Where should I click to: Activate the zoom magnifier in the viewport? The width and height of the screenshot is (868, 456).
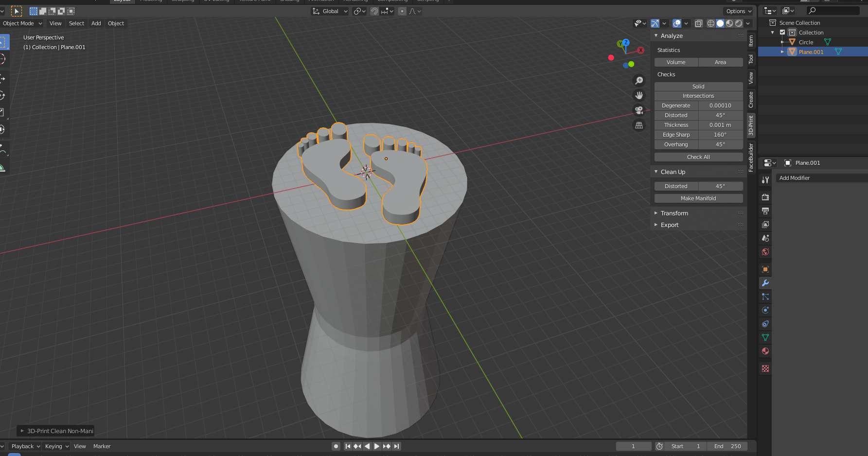coord(639,80)
